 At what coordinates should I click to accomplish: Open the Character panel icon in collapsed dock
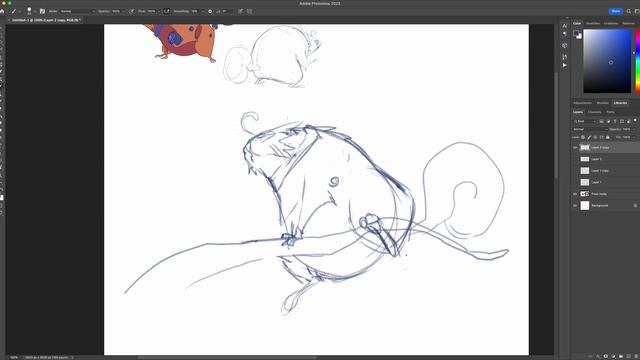564,26
